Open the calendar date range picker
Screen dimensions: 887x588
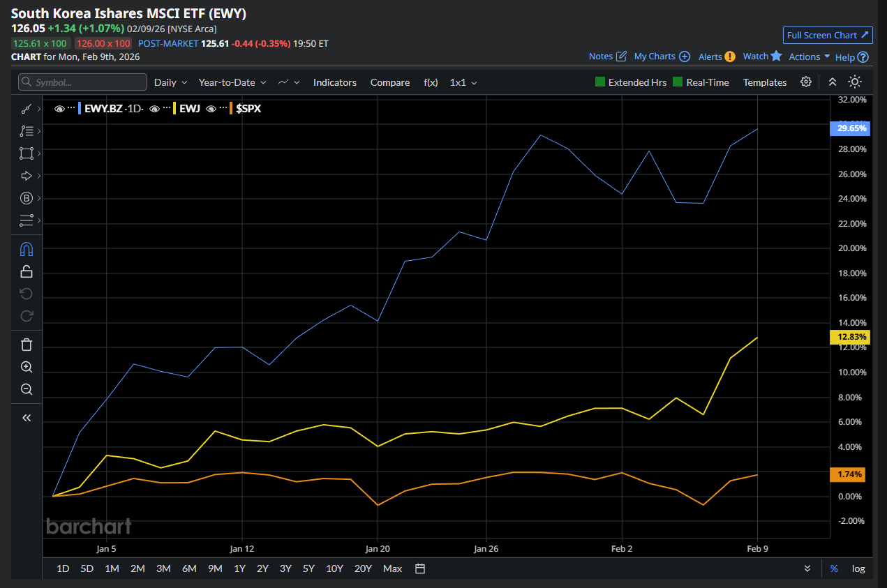click(420, 568)
